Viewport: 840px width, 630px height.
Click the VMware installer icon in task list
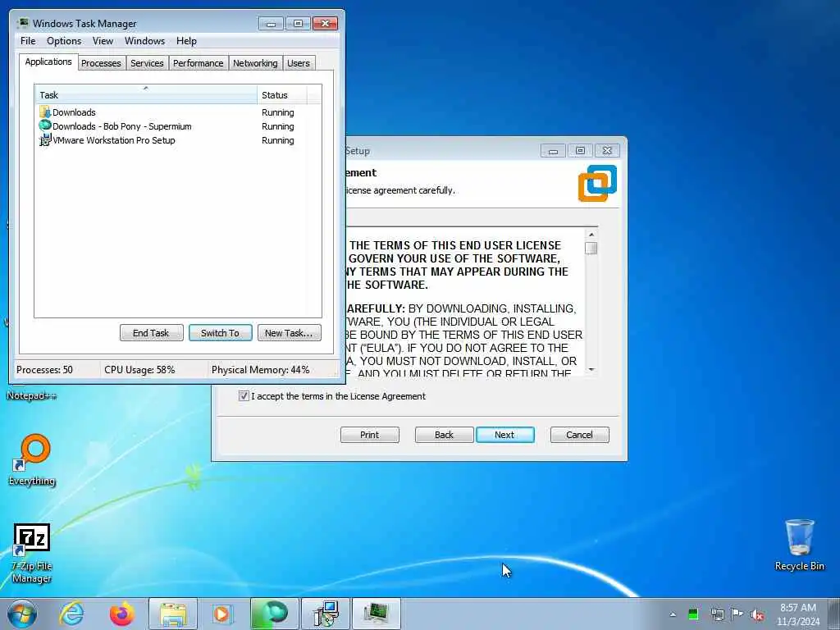45,139
